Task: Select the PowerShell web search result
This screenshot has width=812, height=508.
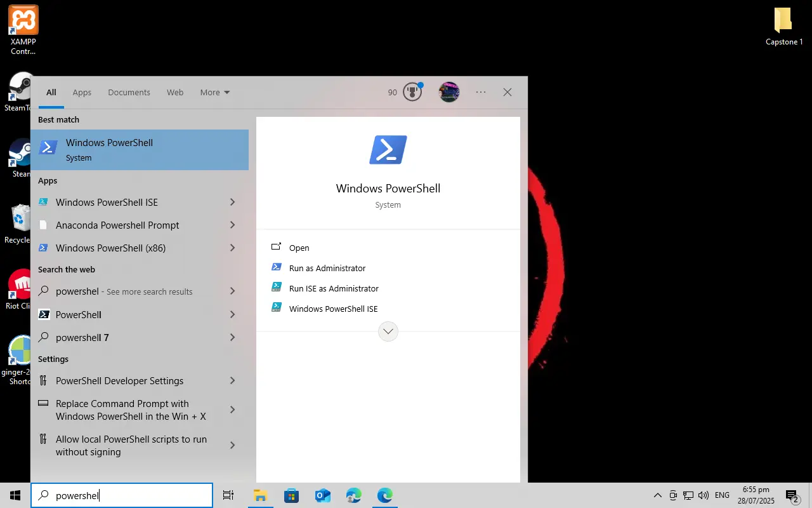Action: tap(124, 314)
